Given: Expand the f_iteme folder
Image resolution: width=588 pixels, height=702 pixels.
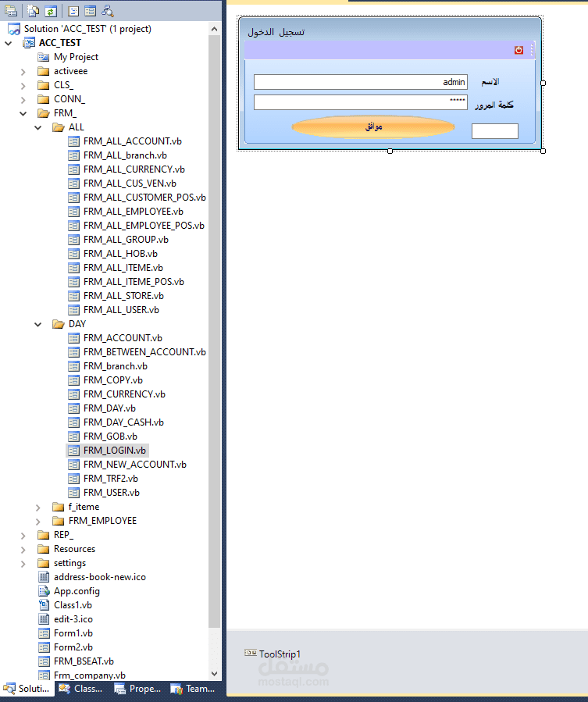Looking at the screenshot, I should point(38,508).
